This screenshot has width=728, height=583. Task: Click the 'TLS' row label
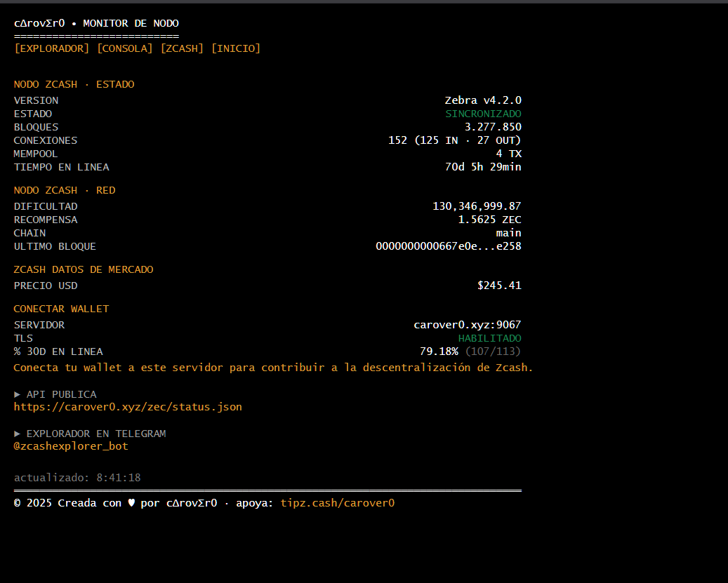[23, 339]
